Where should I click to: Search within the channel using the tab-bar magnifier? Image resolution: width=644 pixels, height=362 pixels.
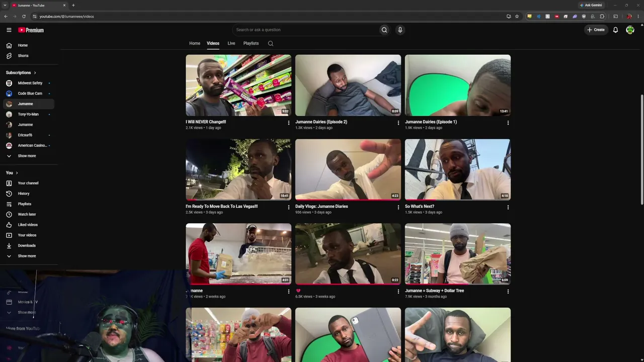(x=271, y=43)
